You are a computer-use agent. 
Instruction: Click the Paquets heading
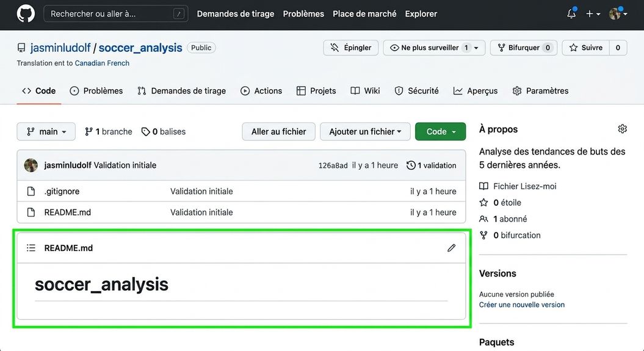coord(496,342)
